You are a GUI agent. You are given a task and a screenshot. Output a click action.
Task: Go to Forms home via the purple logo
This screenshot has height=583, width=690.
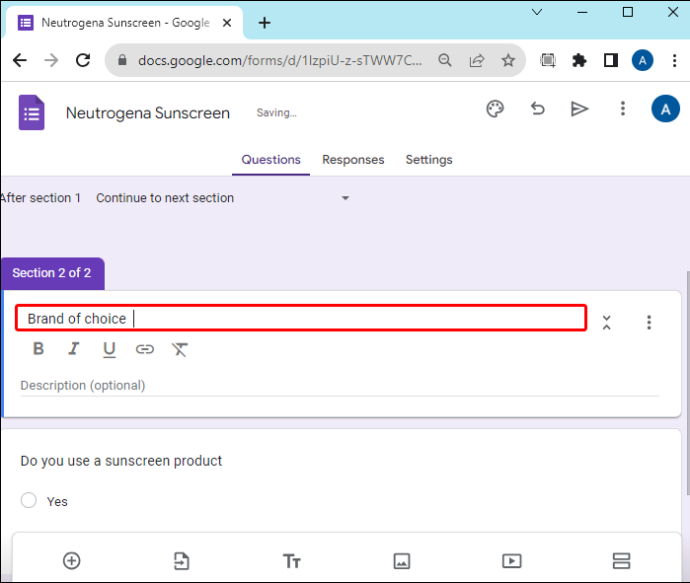(x=32, y=113)
